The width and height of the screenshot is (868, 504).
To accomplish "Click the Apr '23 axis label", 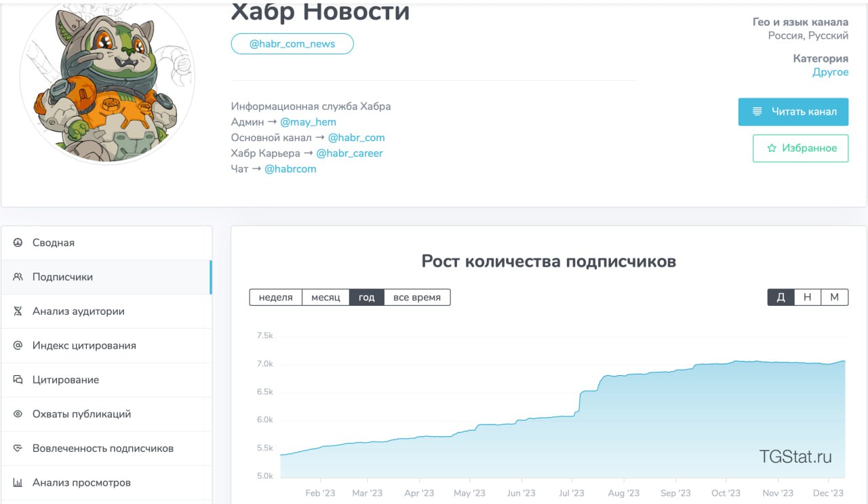I will tap(418, 493).
